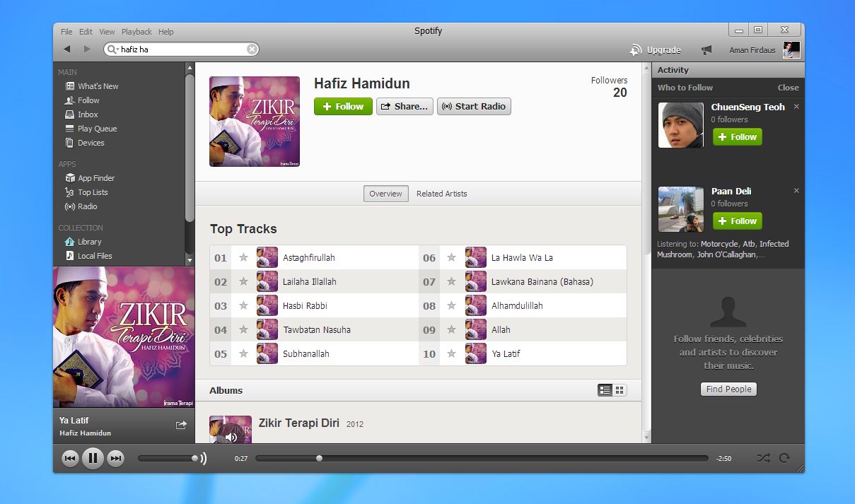Click the Upgrade button

656,50
